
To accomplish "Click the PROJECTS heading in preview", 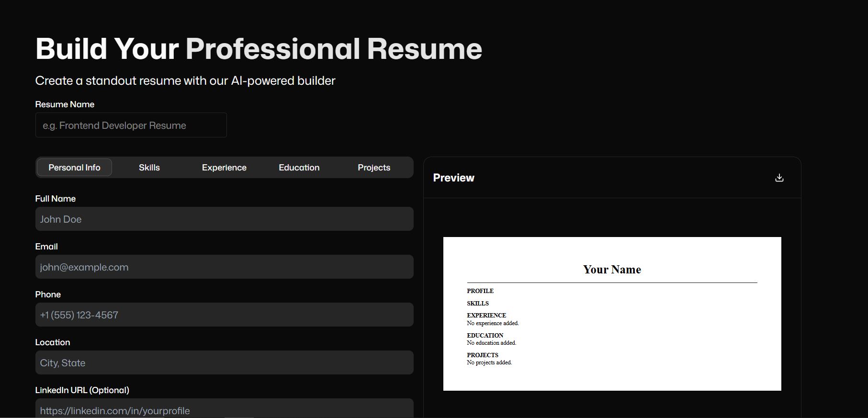I will click(x=483, y=355).
